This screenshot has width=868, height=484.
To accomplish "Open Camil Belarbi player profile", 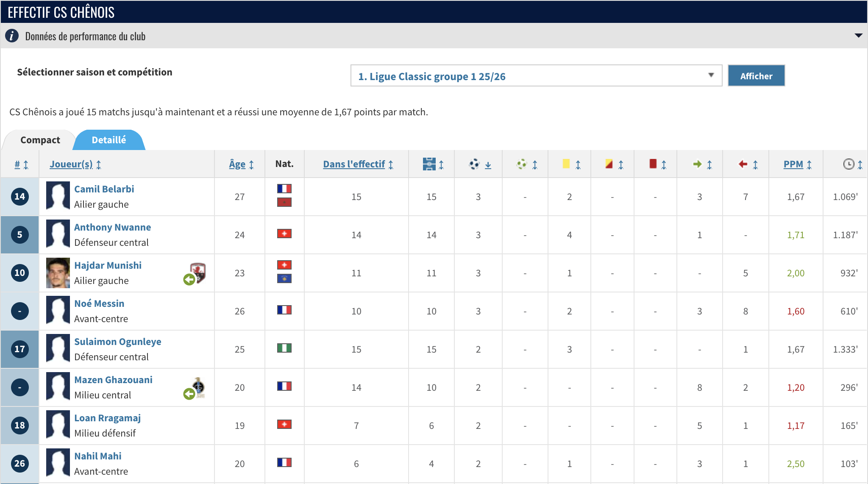I will (x=104, y=189).
